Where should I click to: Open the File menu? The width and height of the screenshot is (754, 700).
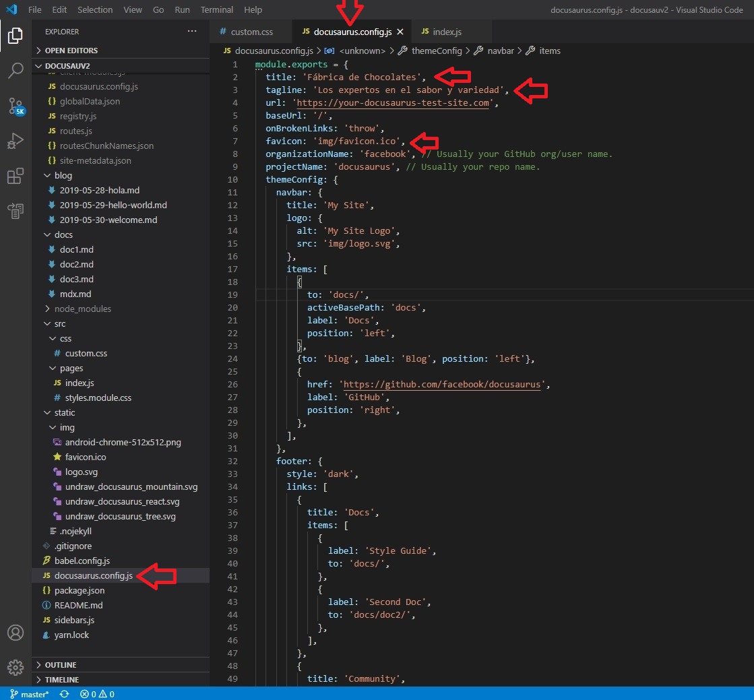pyautogui.click(x=34, y=9)
